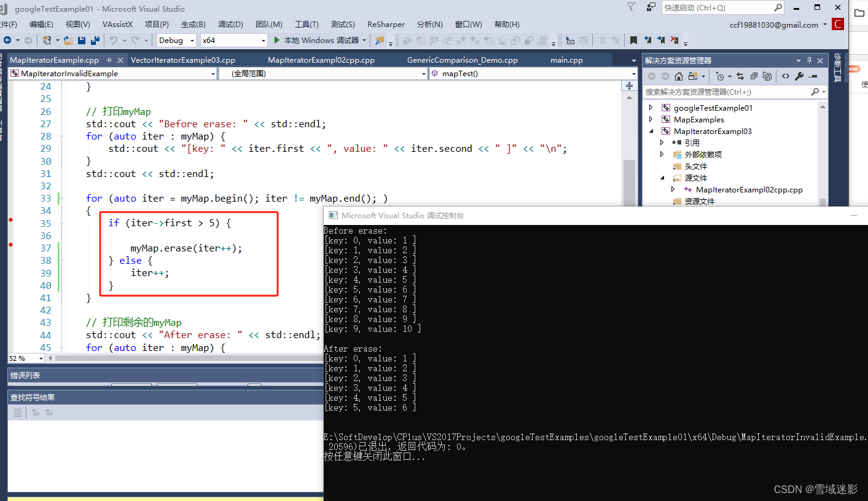Save the current file with the disk icon
The image size is (868, 501).
[x=82, y=40]
